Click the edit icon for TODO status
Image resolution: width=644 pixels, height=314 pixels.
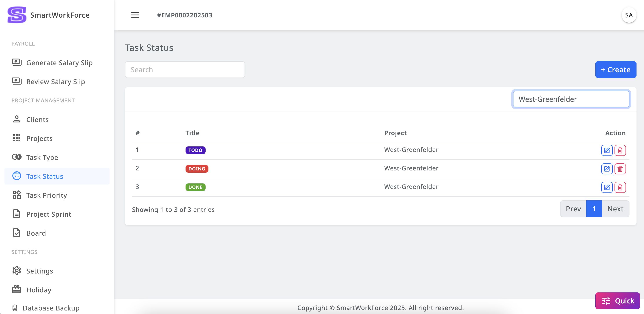(x=607, y=150)
